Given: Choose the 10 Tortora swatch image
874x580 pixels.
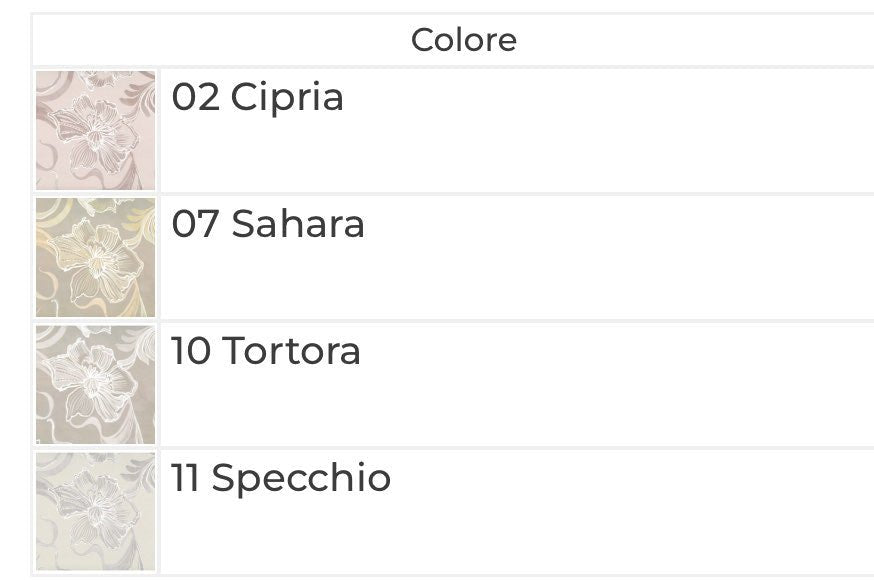Looking at the screenshot, I should pos(95,384).
